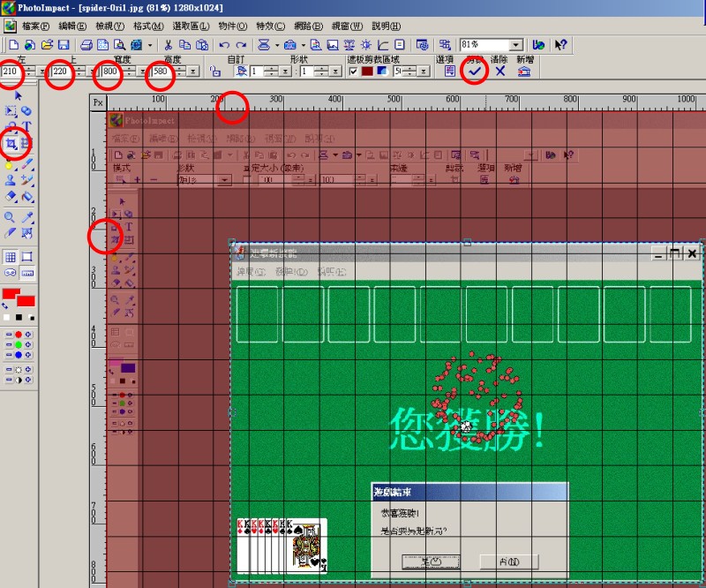Redo the last undone action
Image resolution: width=706 pixels, height=588 pixels.
(241, 45)
